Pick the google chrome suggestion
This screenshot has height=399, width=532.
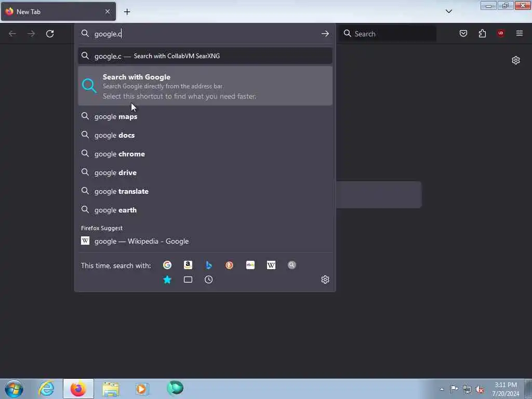(x=205, y=154)
